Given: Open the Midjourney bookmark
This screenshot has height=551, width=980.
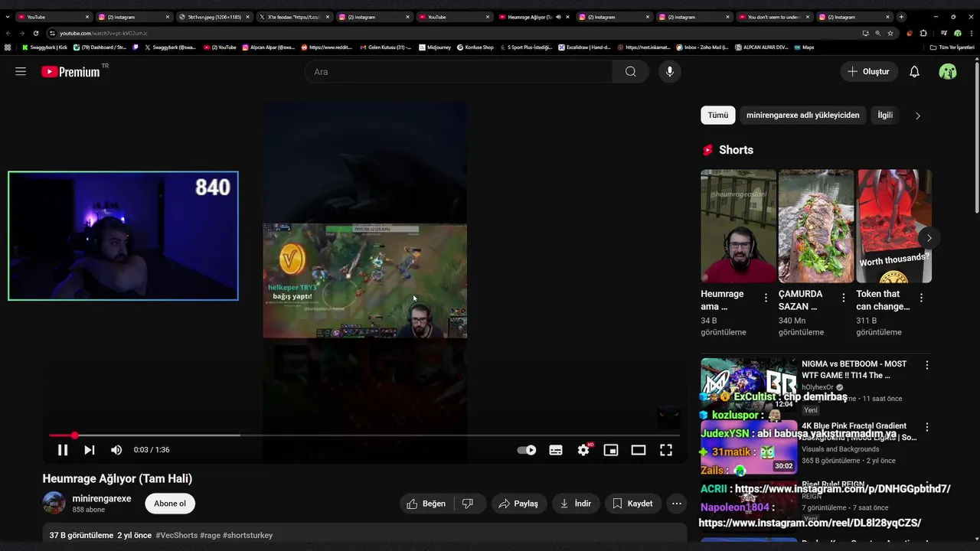Looking at the screenshot, I should [435, 47].
